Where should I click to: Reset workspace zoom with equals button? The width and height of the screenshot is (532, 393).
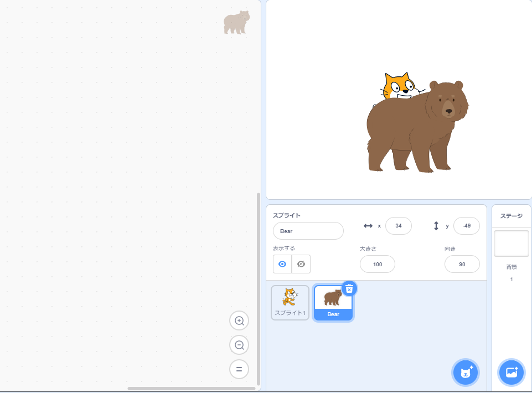point(239,369)
